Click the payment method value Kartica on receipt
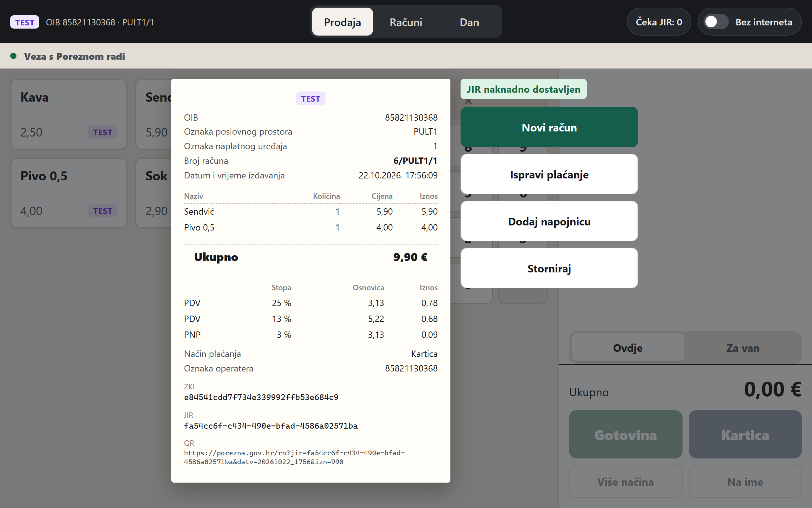 [x=424, y=354]
